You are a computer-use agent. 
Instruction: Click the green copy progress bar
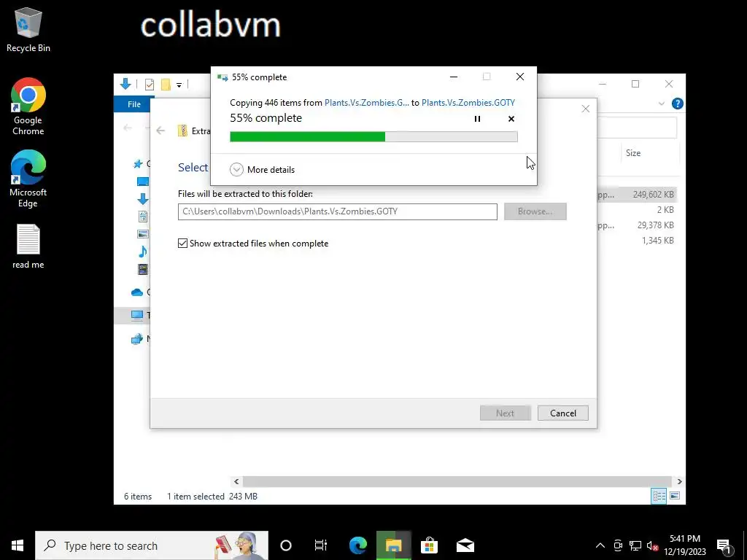[x=373, y=137]
